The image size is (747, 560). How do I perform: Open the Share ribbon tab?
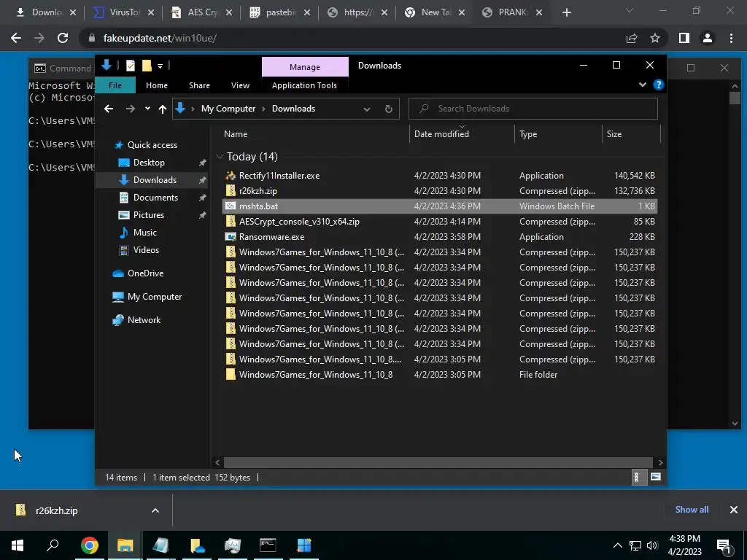[199, 85]
